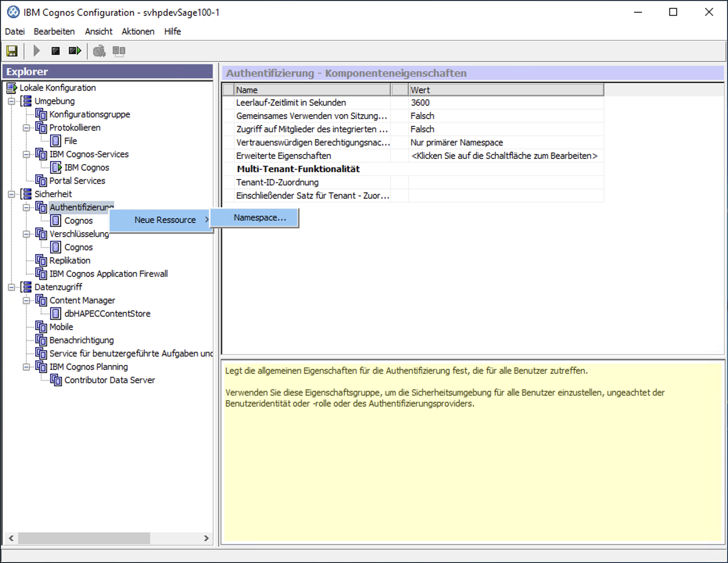Choose Namespace... from the submenu
Image resolution: width=728 pixels, height=563 pixels.
tap(260, 218)
